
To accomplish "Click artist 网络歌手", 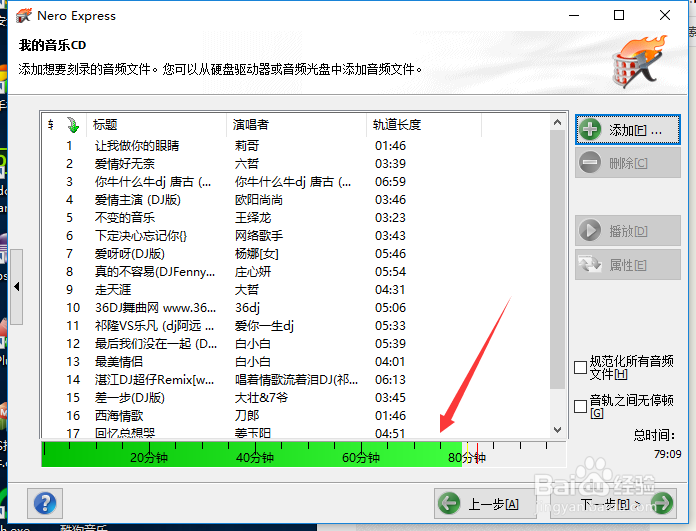I will pos(259,236).
